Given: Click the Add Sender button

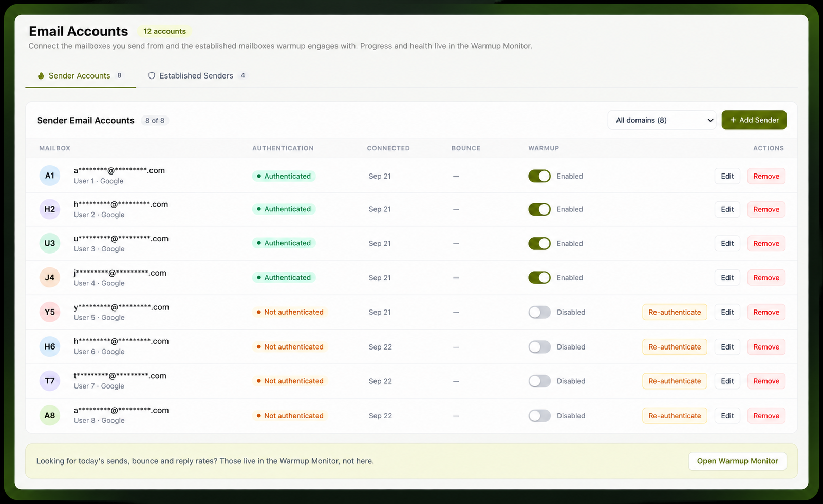Looking at the screenshot, I should (754, 120).
